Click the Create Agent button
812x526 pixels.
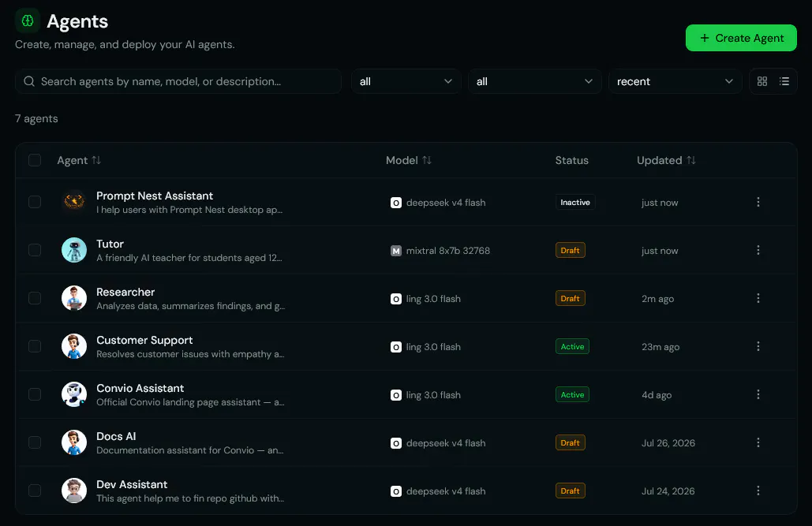click(741, 38)
